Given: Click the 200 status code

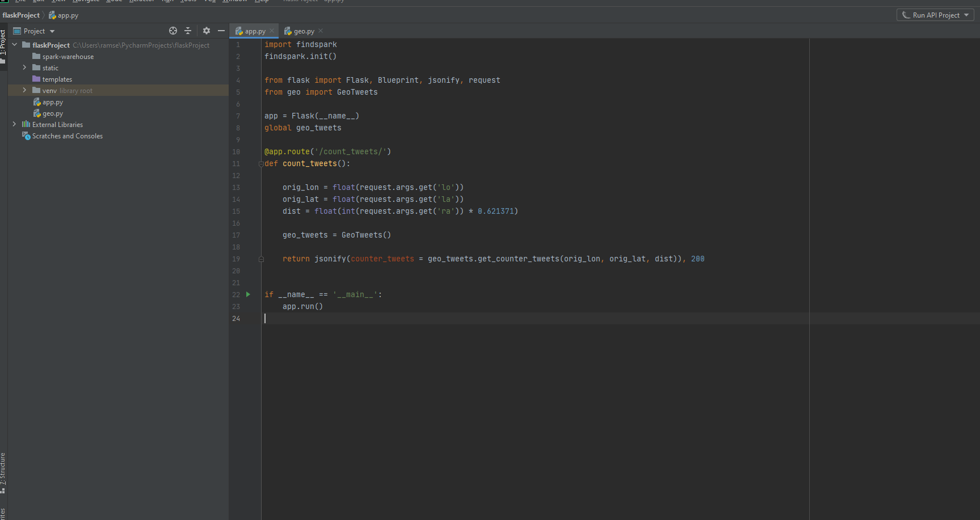Looking at the screenshot, I should tap(698, 259).
